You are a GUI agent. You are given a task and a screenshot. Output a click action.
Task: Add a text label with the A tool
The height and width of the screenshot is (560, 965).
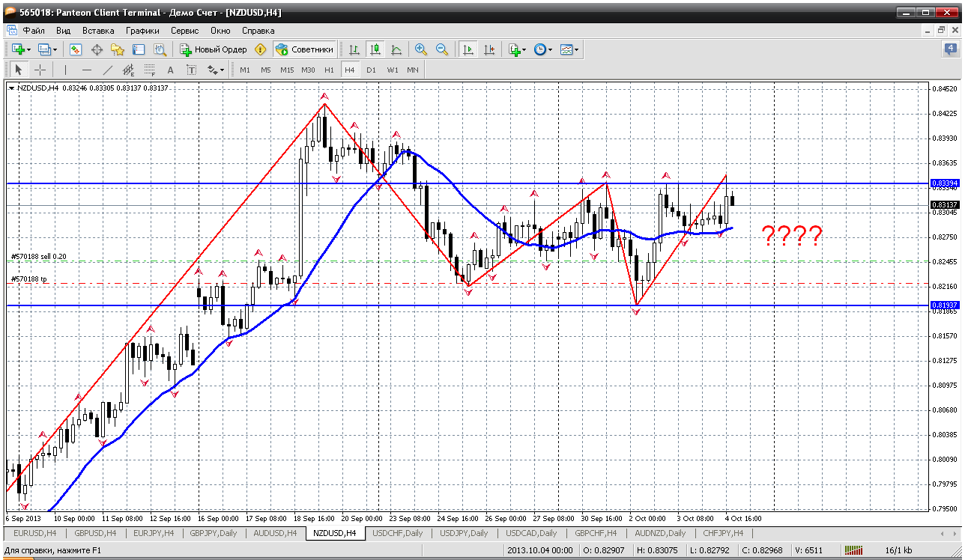click(170, 70)
